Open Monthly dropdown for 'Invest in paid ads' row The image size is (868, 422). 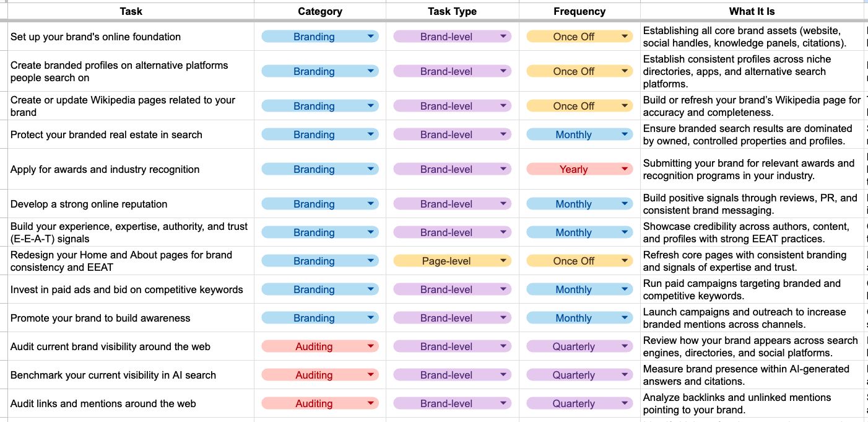(x=625, y=289)
